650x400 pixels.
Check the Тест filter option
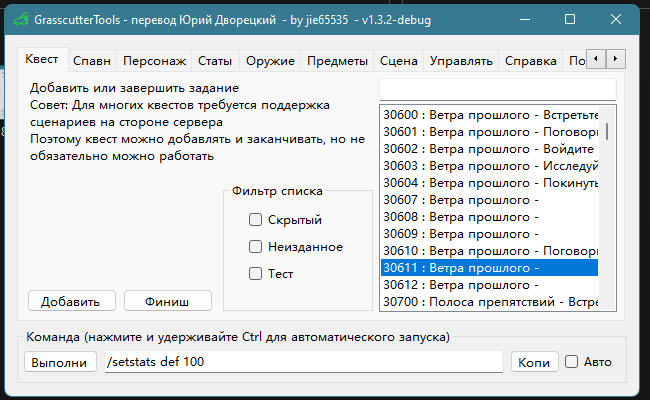[256, 274]
